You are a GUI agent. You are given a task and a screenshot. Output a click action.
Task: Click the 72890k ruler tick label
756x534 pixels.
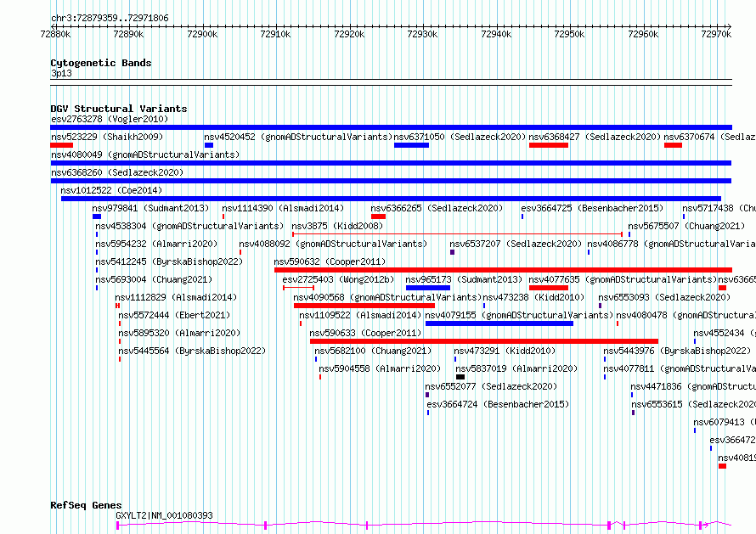128,34
